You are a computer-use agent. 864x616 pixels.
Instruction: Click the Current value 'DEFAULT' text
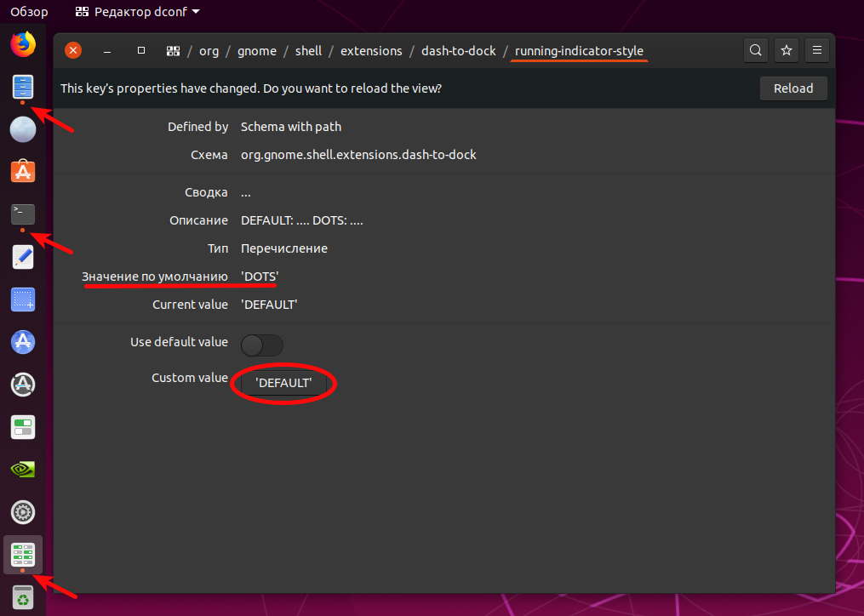point(268,304)
